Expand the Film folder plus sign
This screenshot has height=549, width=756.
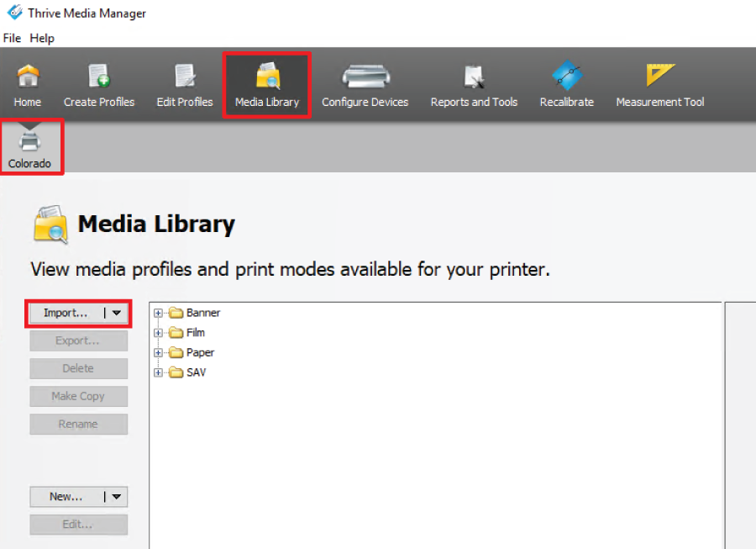coord(158,333)
